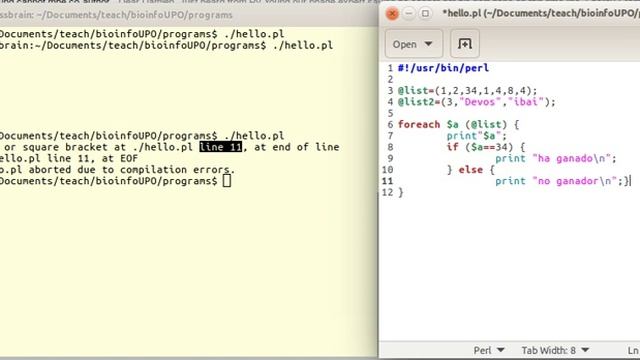Viewport: 640px width, 360px height.
Task: Click the closing brace on line 12
Action: 401,192
